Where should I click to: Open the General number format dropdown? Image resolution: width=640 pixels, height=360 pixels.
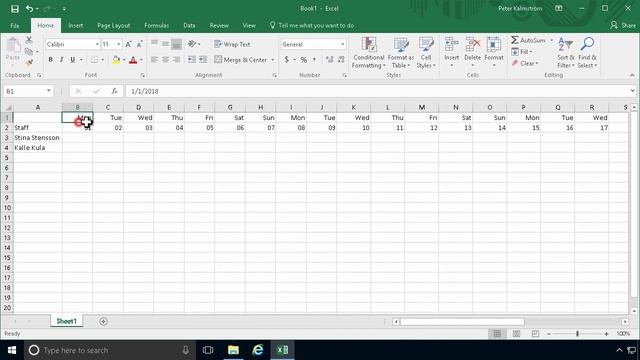tap(342, 44)
